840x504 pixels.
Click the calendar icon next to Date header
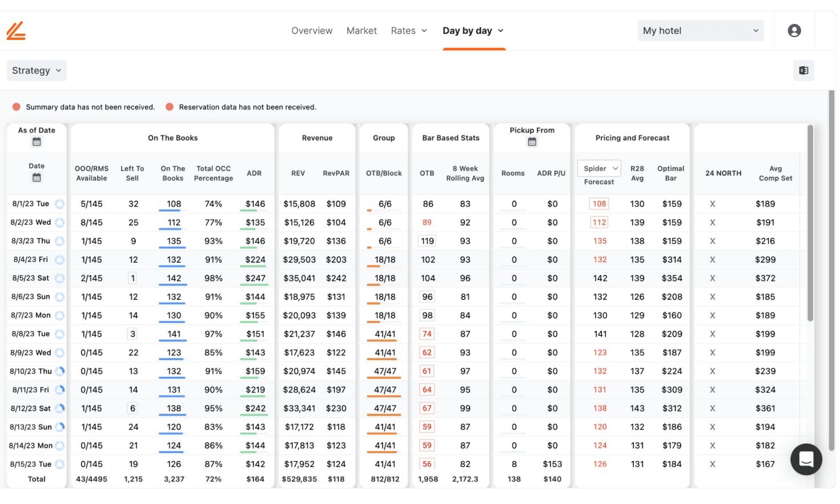(x=36, y=176)
